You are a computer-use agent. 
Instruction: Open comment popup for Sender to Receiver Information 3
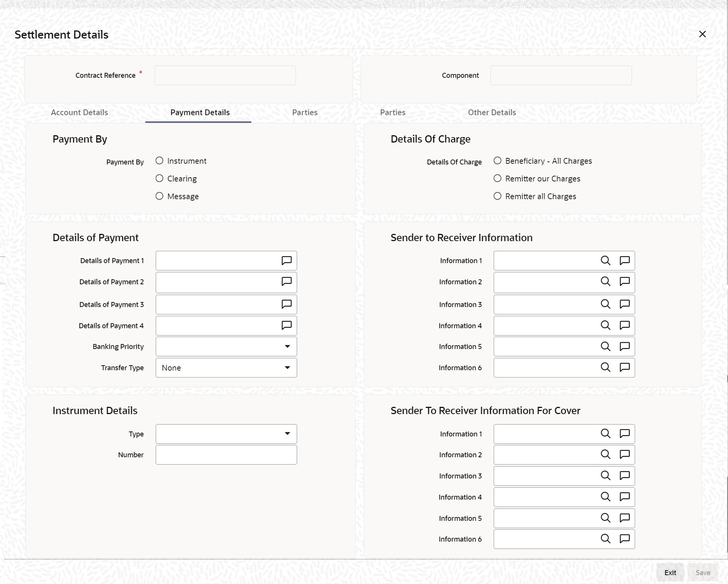625,304
